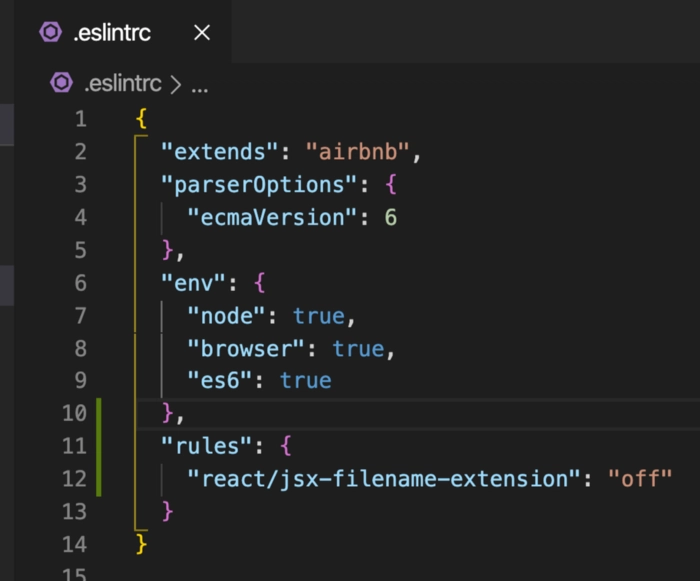Click true value after "node"

(x=319, y=316)
